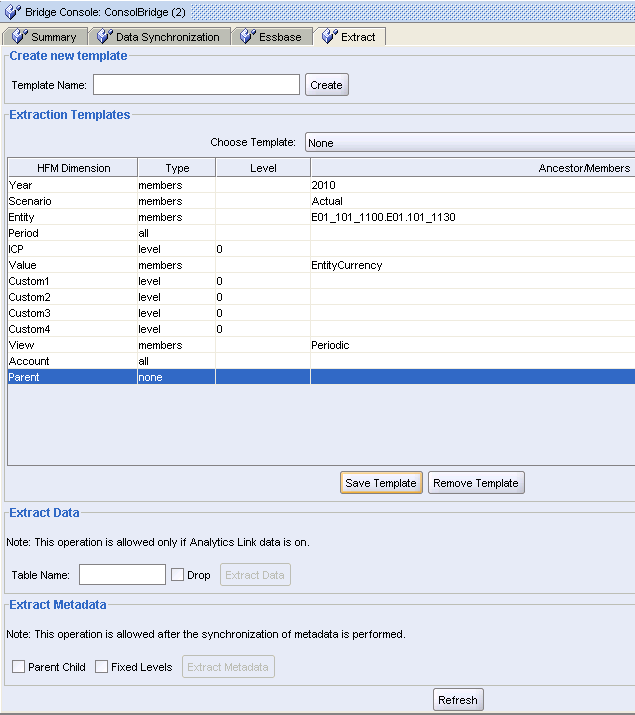The image size is (635, 715).
Task: Select the Custom1 dimension row
Action: click(x=321, y=281)
